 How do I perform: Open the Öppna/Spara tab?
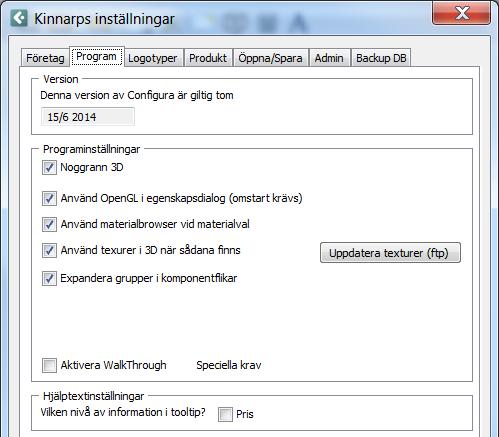270,58
